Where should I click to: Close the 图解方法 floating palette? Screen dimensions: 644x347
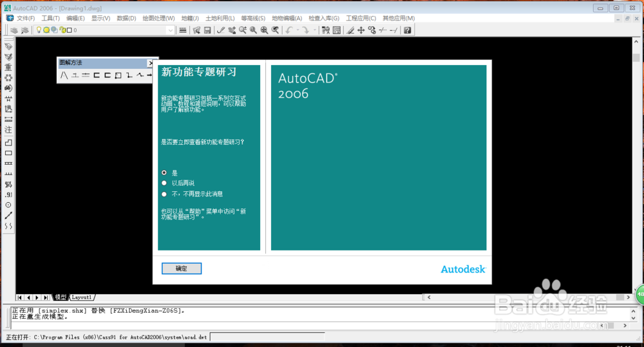(x=150, y=63)
